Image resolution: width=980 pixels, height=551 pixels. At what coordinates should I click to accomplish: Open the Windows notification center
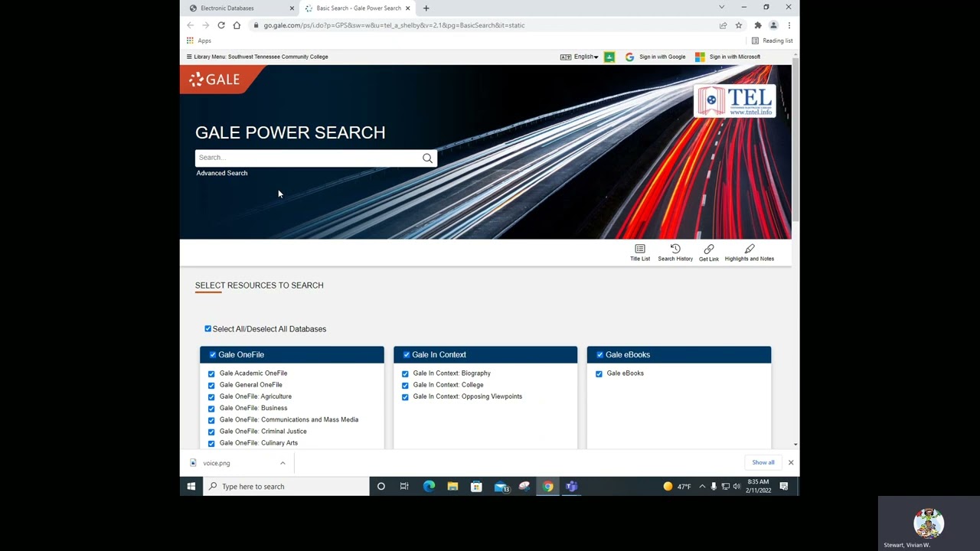784,486
